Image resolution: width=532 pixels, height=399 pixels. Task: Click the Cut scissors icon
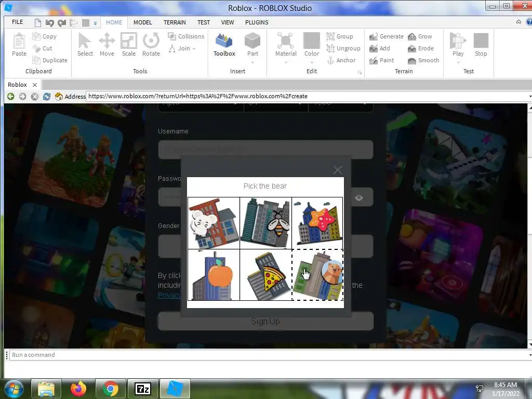36,48
